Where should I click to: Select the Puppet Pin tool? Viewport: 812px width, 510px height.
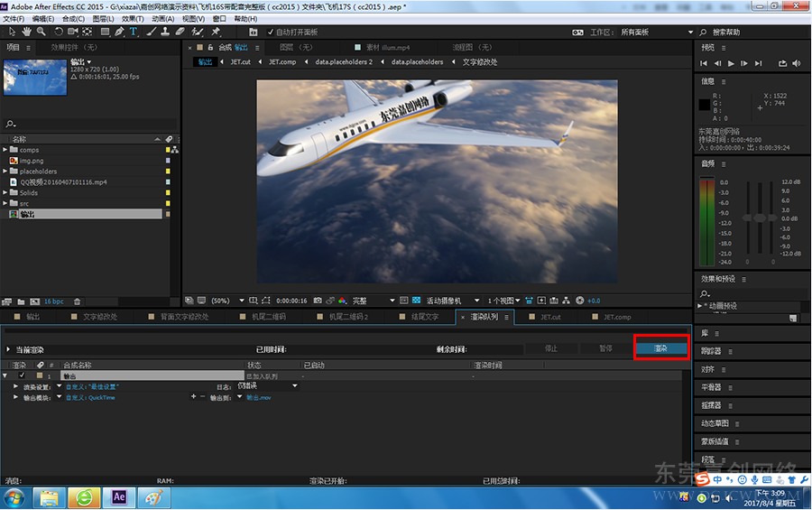click(216, 32)
